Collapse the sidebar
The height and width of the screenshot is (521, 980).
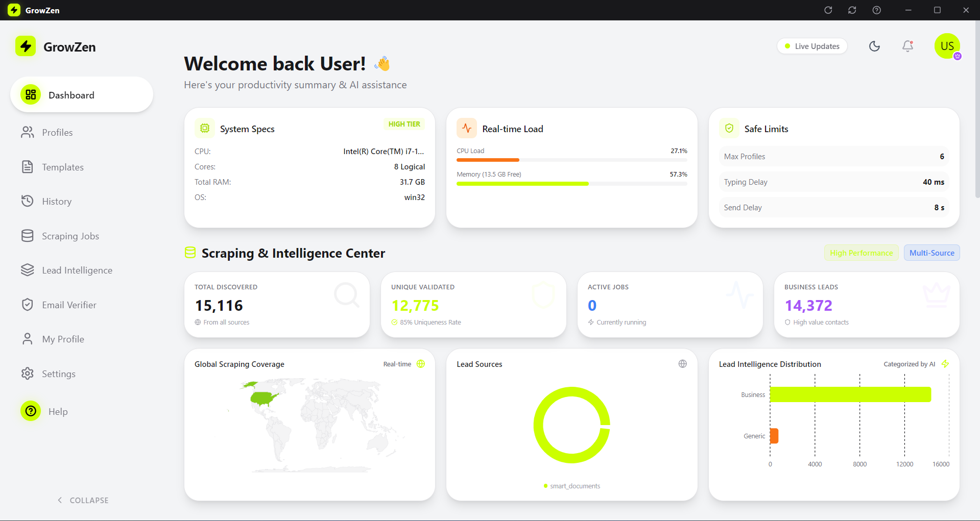click(83, 500)
